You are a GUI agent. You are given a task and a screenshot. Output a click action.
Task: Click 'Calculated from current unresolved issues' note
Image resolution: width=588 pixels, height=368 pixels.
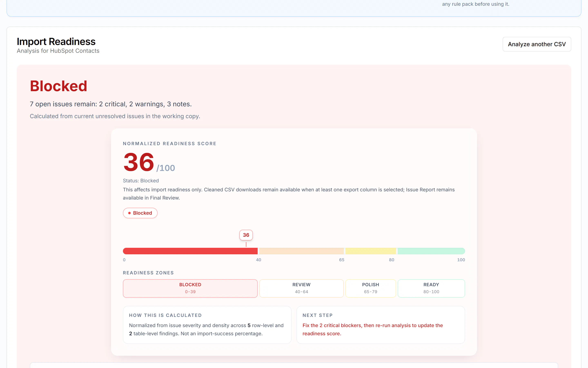pyautogui.click(x=115, y=116)
